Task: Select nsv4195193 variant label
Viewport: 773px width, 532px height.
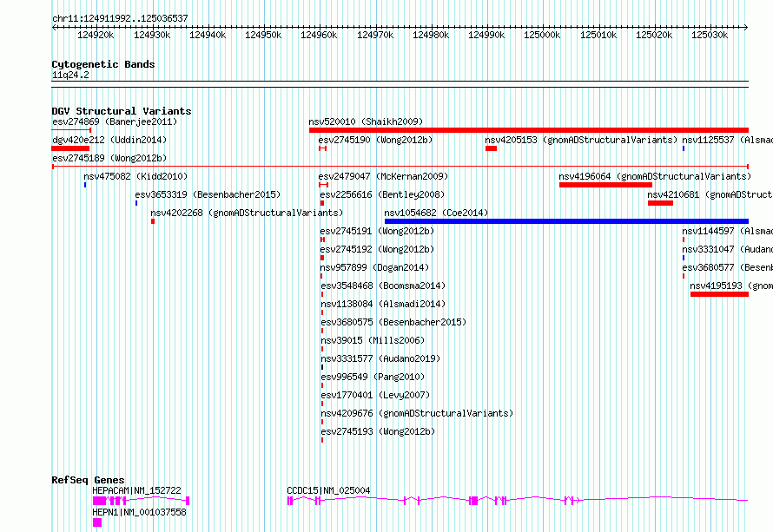Action: (731, 286)
